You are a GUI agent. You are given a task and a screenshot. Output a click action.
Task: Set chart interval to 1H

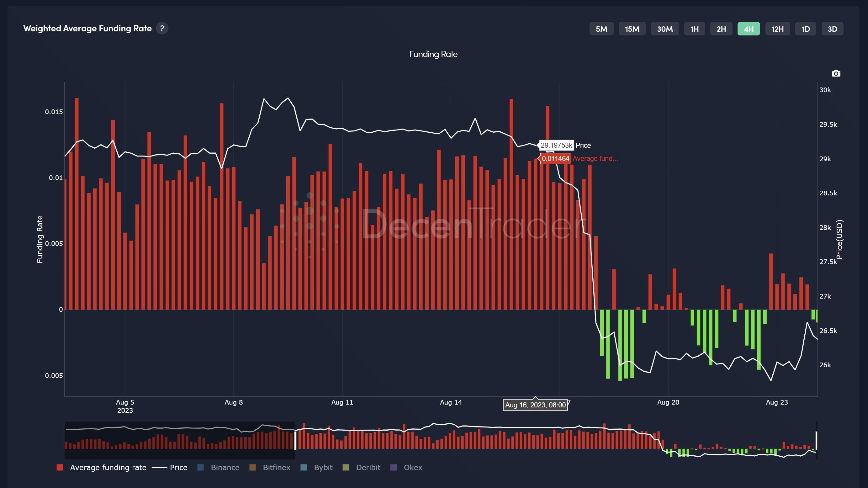click(695, 29)
